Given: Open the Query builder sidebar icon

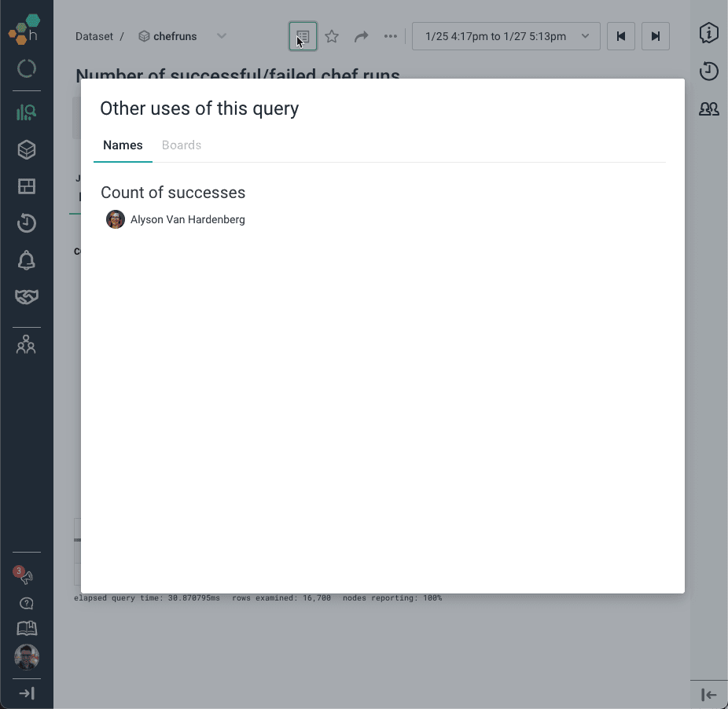Looking at the screenshot, I should (x=26, y=112).
